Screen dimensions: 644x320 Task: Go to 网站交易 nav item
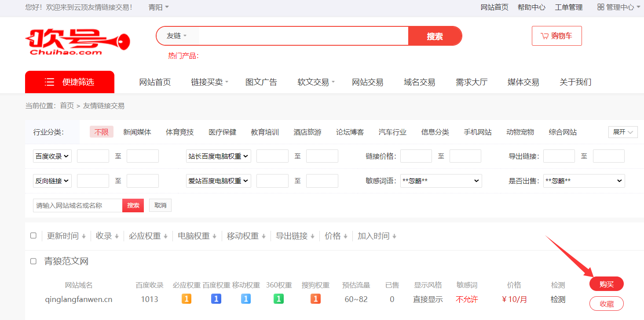pyautogui.click(x=368, y=82)
